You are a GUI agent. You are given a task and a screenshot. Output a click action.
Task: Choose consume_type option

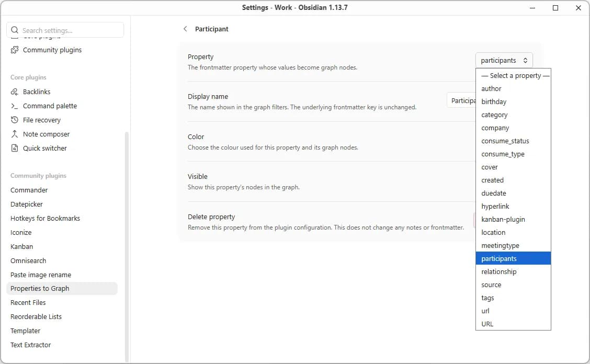tap(513, 154)
